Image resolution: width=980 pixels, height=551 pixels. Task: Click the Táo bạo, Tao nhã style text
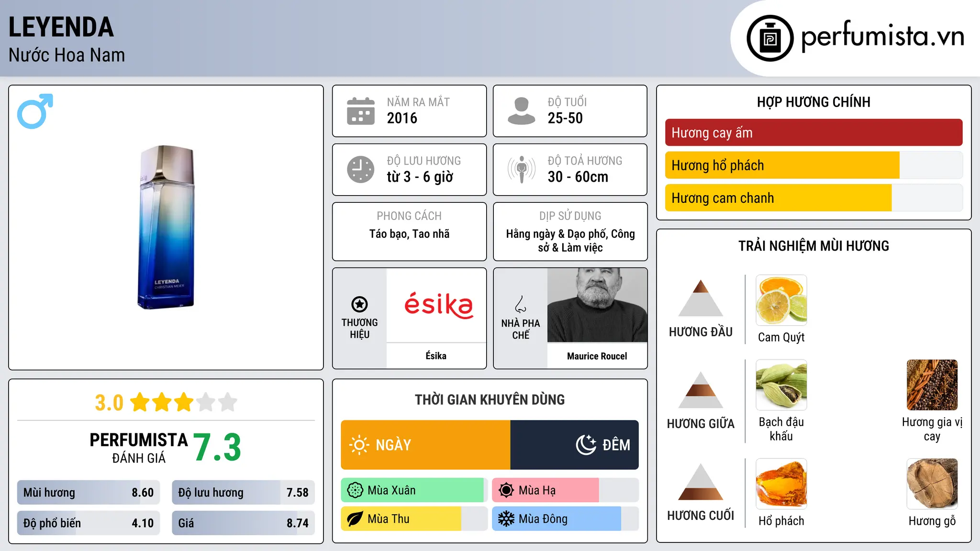(x=410, y=234)
